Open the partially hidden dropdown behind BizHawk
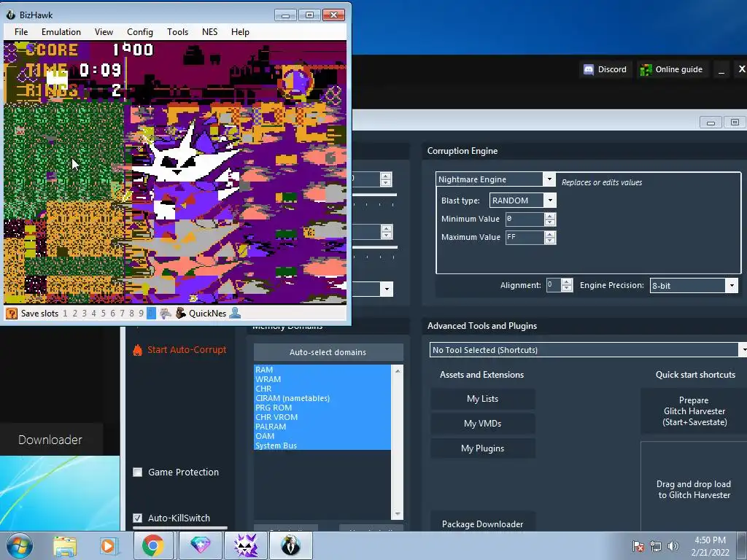This screenshot has width=747, height=560. pyautogui.click(x=387, y=289)
